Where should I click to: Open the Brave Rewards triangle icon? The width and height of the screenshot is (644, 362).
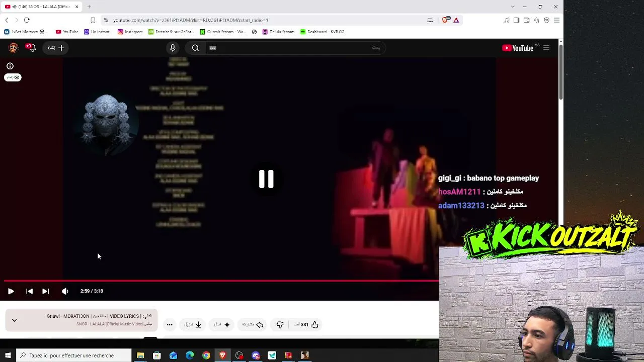coord(456,20)
